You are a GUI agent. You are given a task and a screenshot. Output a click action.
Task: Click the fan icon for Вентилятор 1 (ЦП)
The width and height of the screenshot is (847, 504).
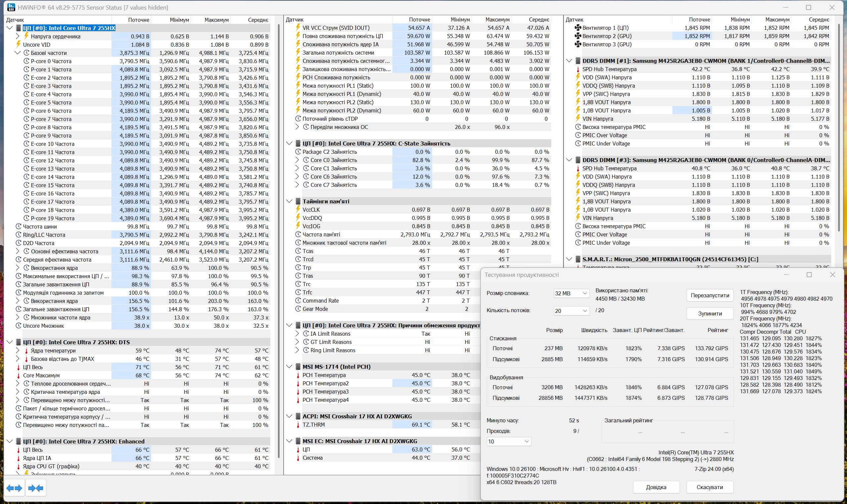[578, 28]
